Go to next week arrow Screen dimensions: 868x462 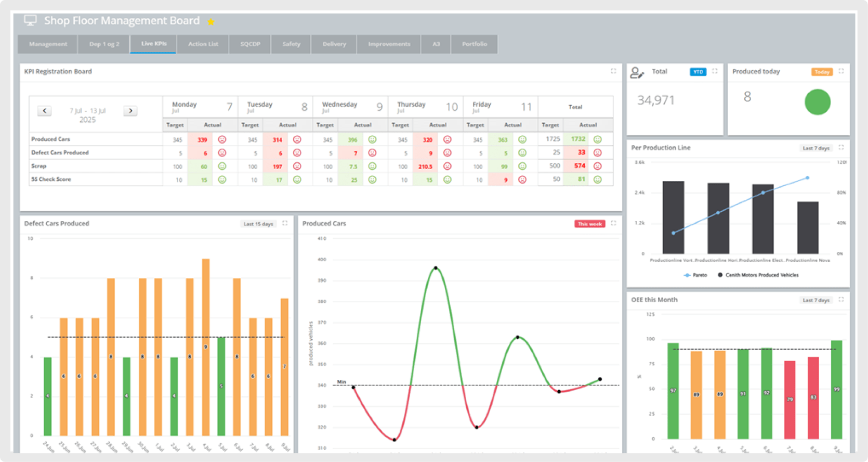(x=130, y=111)
